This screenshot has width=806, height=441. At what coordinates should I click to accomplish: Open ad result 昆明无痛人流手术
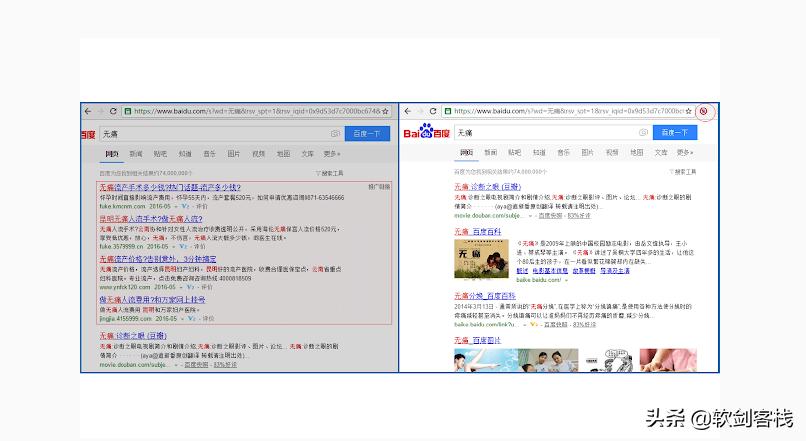pos(151,219)
